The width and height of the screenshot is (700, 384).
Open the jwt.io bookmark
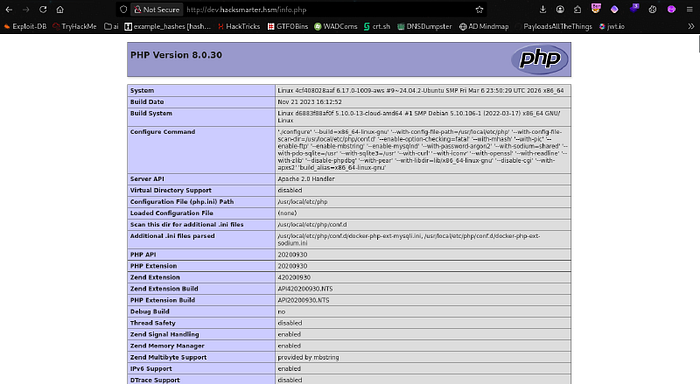click(612, 26)
